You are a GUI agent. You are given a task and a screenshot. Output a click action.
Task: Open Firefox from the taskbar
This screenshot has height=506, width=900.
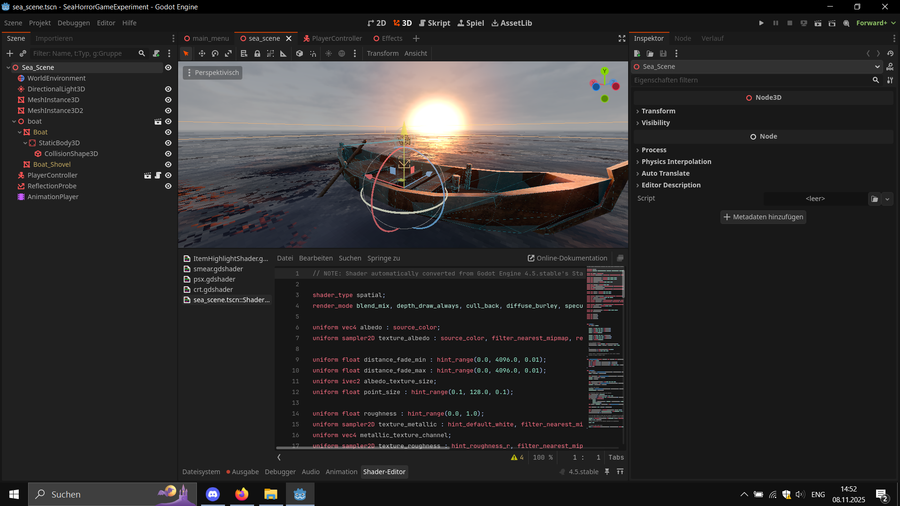tap(242, 494)
